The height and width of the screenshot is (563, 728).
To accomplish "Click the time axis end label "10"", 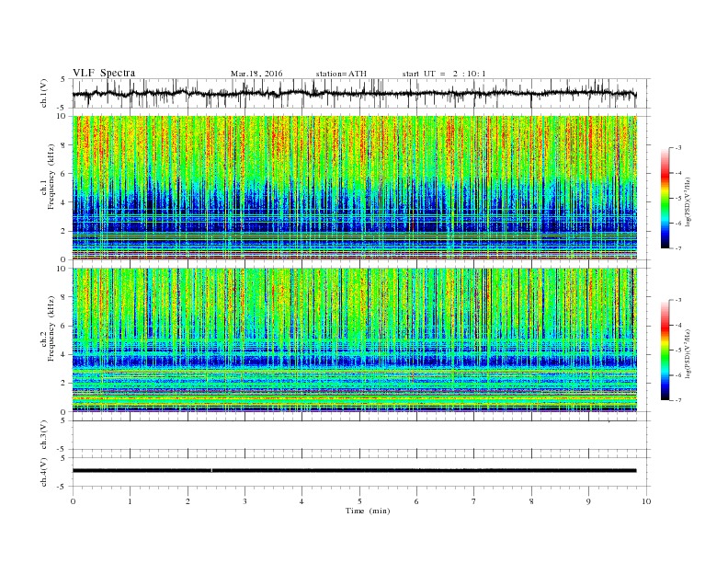I will click(x=646, y=501).
